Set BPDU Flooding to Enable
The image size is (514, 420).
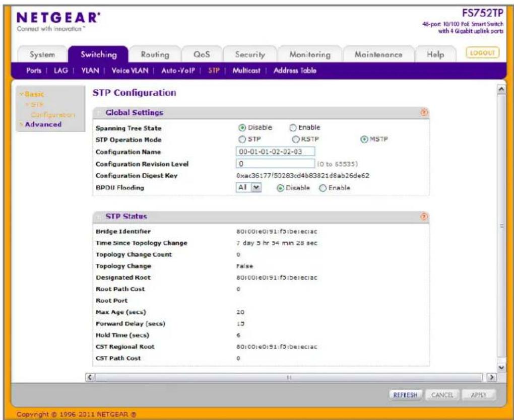coord(323,188)
